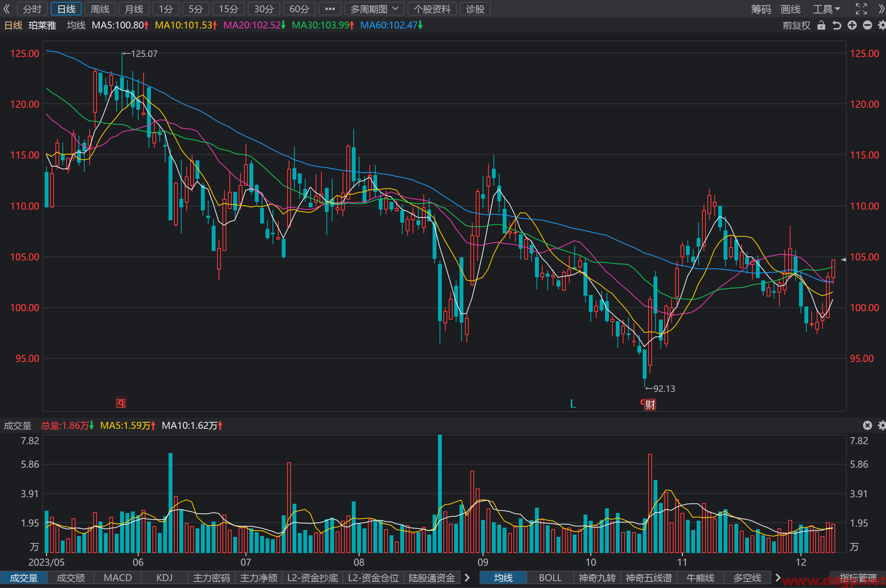The height and width of the screenshot is (588, 886).
Task: Select 前复权 price adjustment mode
Action: [x=796, y=25]
